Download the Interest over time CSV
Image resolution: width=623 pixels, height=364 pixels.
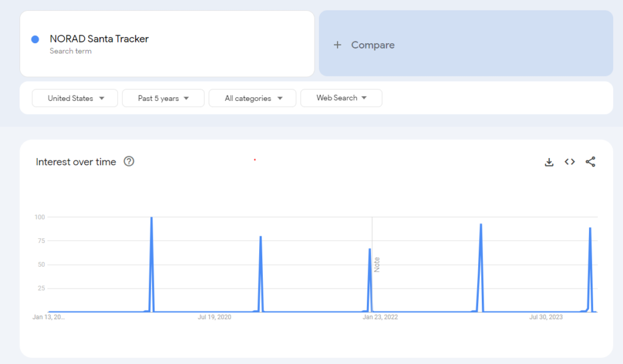click(x=549, y=162)
